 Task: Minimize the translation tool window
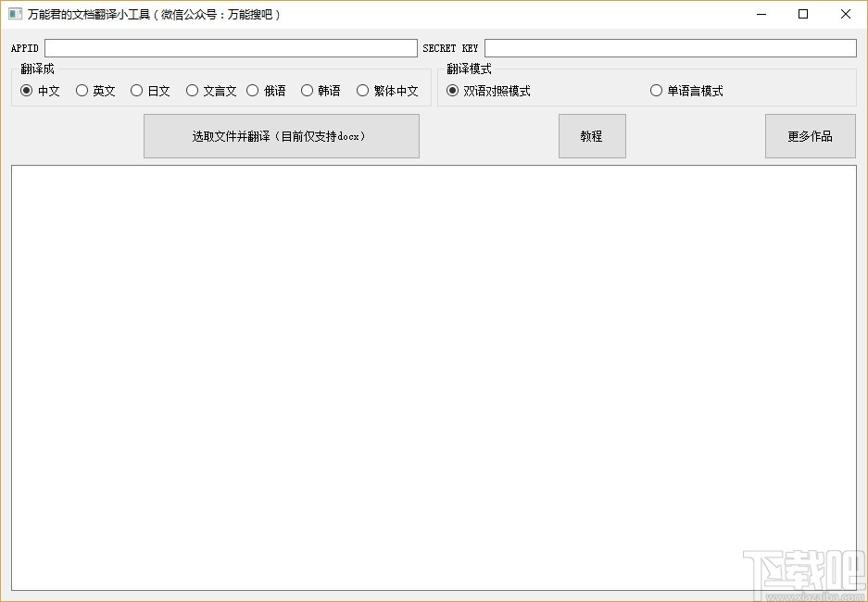[761, 14]
